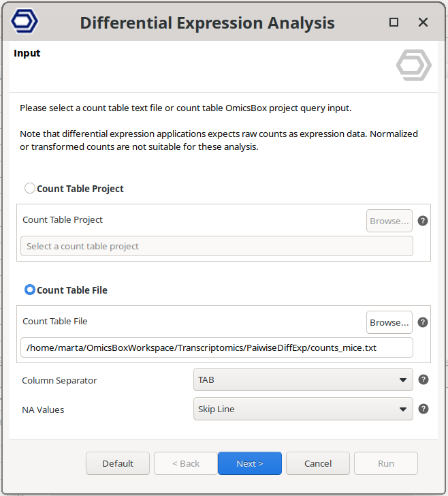Click the disabled Back button
This screenshot has height=496, width=448.
click(186, 463)
